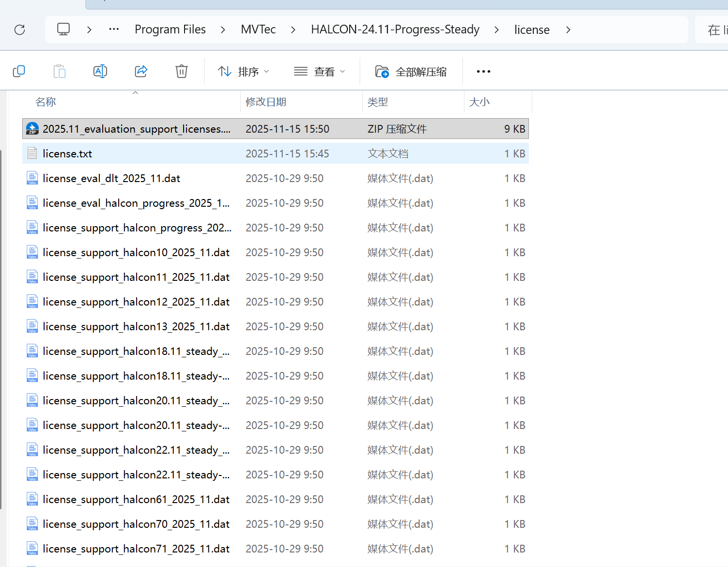
Task: Open the breadcrumb ellipsis for hidden folders
Action: click(114, 30)
